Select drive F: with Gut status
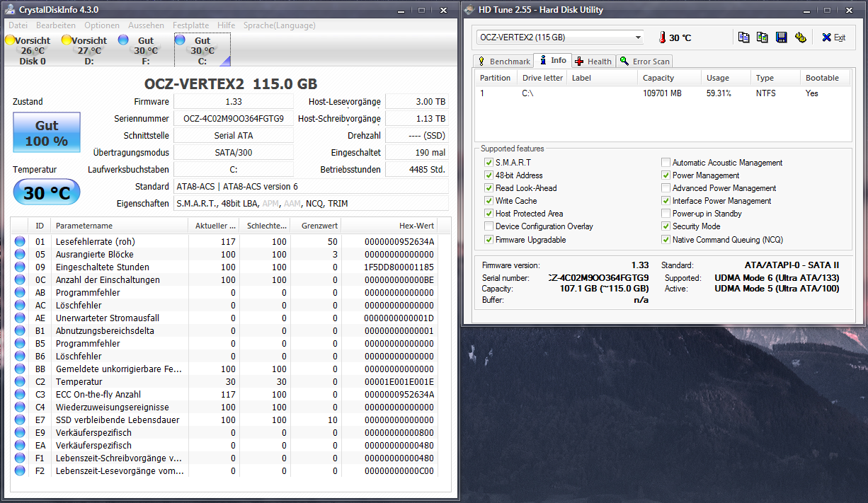 (145, 50)
